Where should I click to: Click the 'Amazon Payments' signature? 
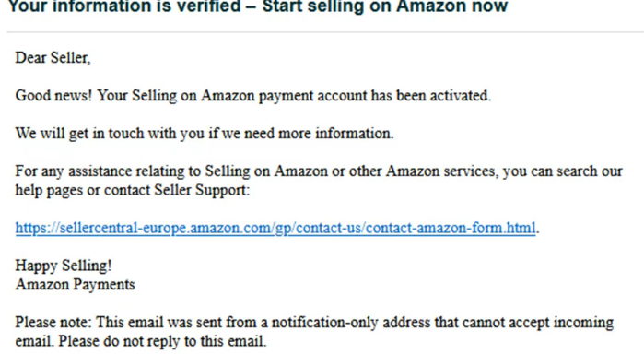[76, 285]
